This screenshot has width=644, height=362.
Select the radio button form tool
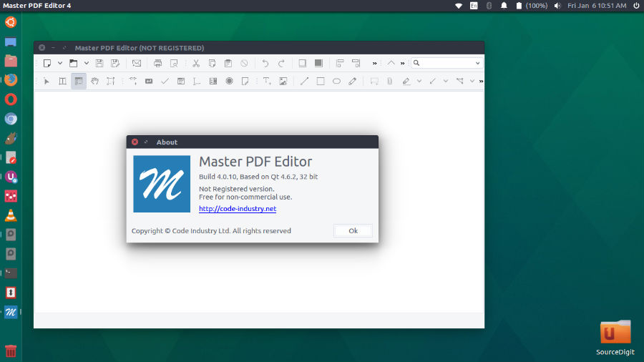point(229,82)
